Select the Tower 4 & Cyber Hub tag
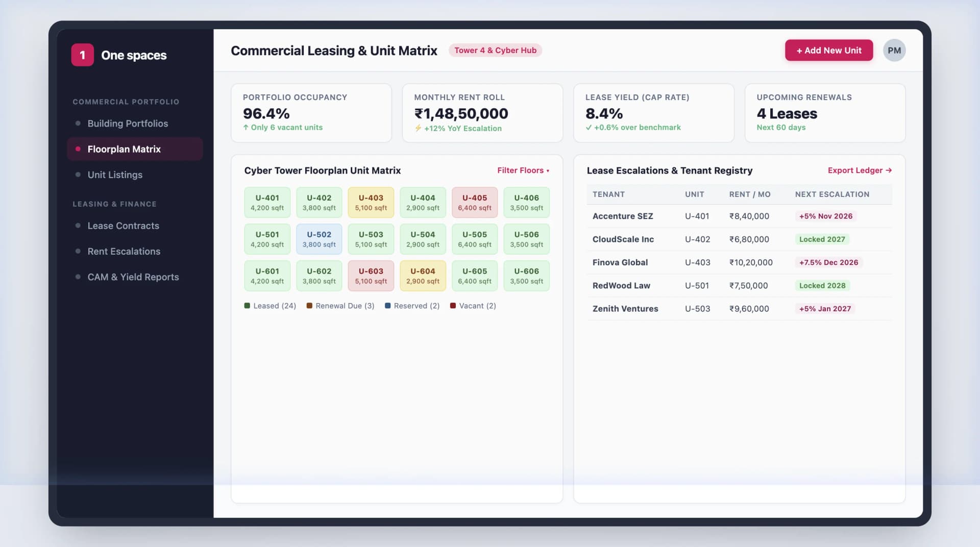This screenshot has height=547, width=980. [495, 51]
